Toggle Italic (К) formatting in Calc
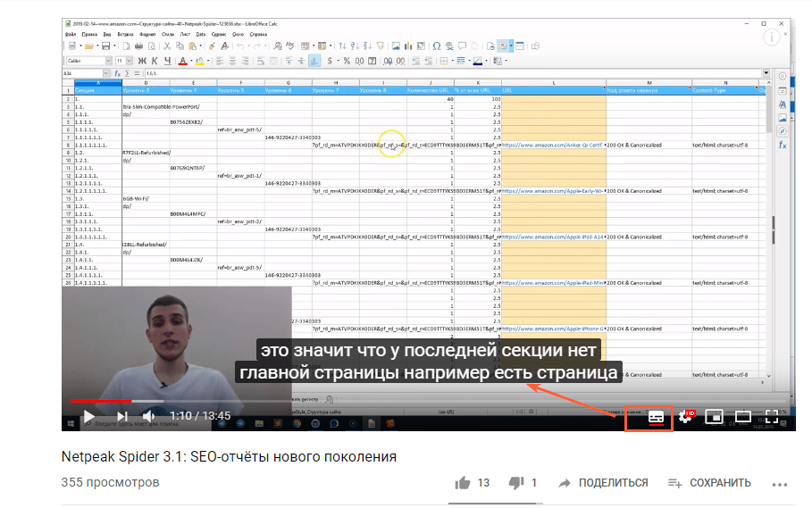Viewport: 812px width, 508px height. (155, 61)
